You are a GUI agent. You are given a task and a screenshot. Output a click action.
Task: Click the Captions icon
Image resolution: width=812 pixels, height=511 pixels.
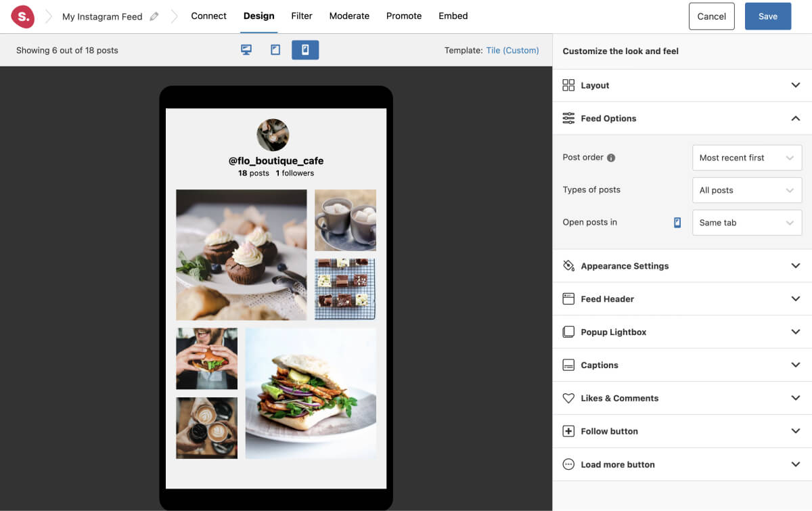pos(568,365)
